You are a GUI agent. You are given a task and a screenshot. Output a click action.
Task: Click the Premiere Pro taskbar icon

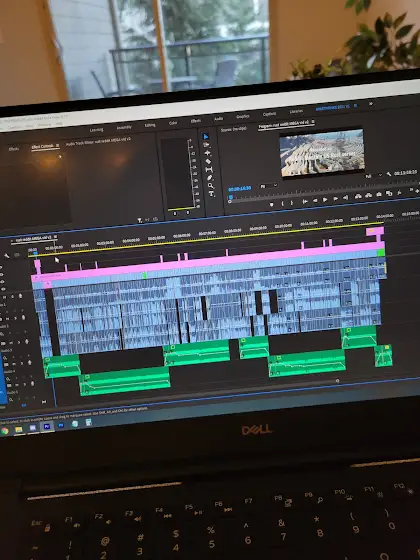(47, 426)
